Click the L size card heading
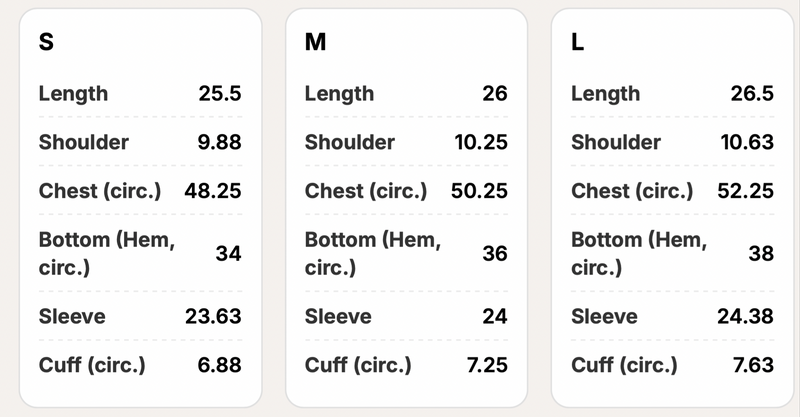Image resolution: width=800 pixels, height=417 pixels. [578, 43]
